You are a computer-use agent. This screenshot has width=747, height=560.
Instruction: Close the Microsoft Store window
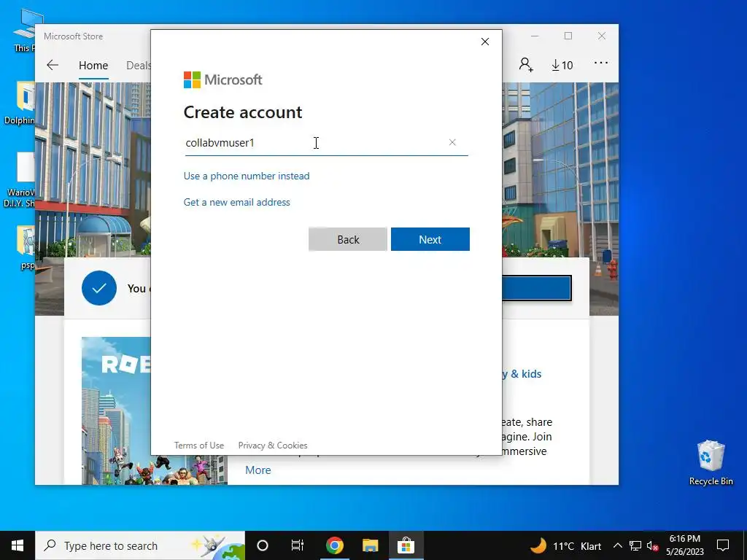tap(602, 36)
